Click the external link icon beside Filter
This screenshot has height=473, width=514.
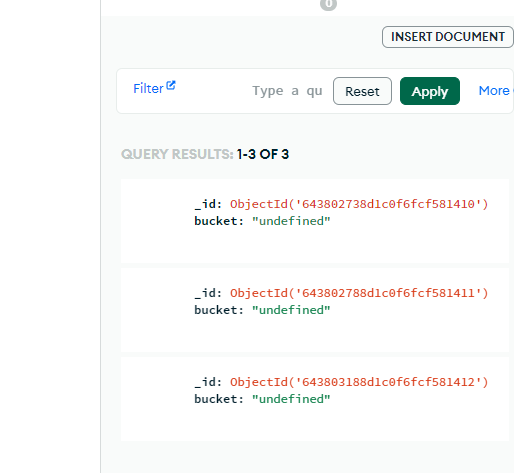171,85
